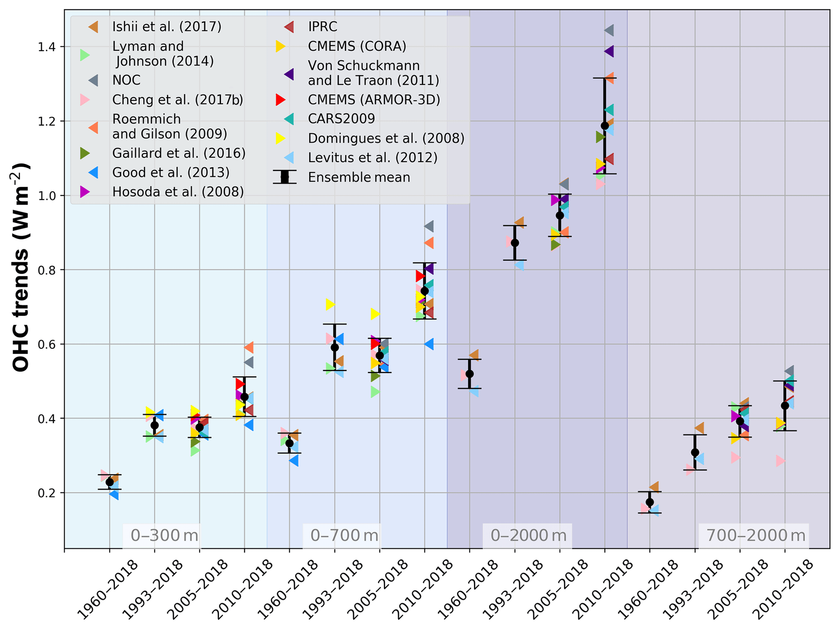Click the OHC trends y-axis title
This screenshot has width=840, height=630.
pos(21,267)
